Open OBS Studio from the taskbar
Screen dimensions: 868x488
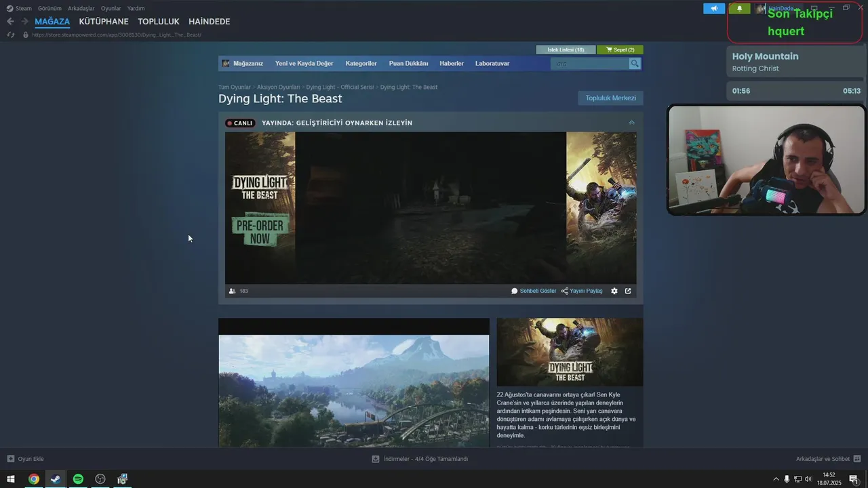(100, 479)
